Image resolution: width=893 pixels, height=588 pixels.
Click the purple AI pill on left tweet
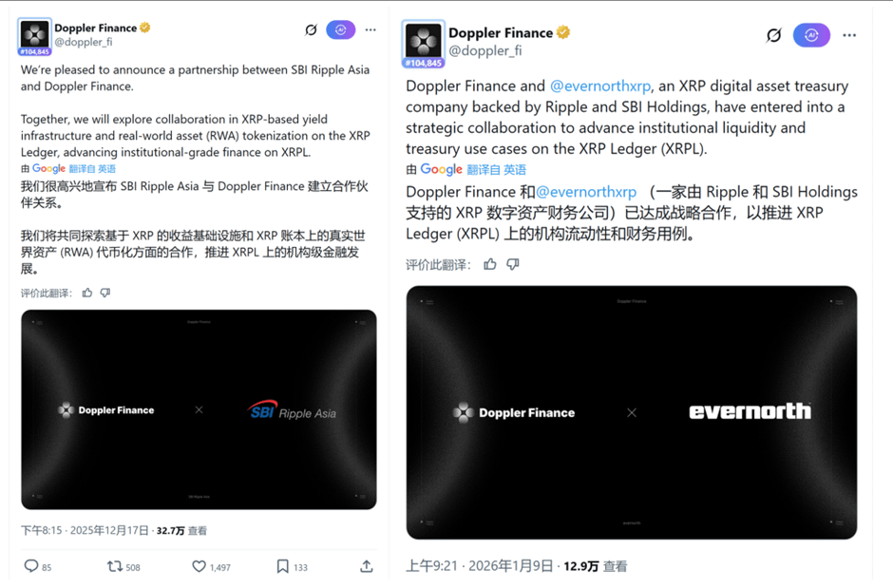coord(340,29)
